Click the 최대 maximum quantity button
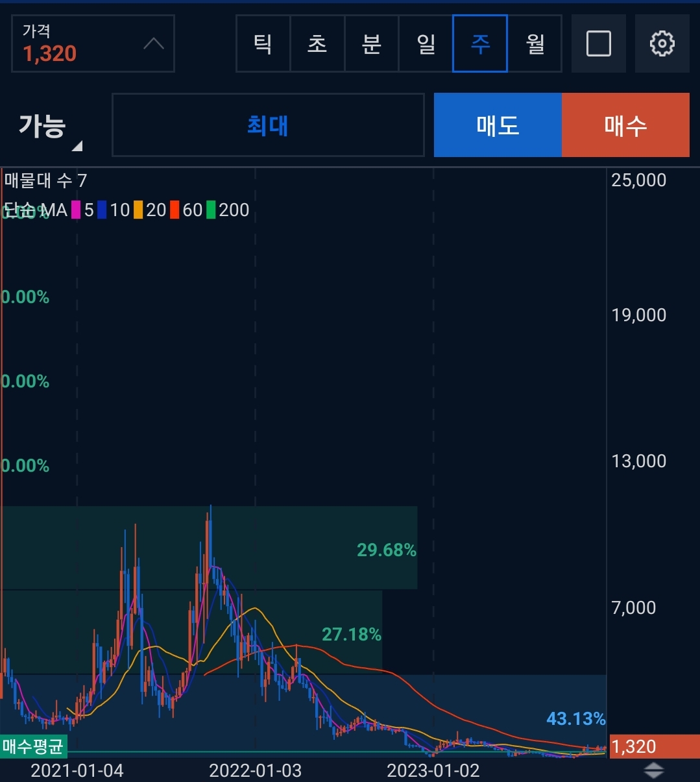The width and height of the screenshot is (700, 782). point(268,125)
